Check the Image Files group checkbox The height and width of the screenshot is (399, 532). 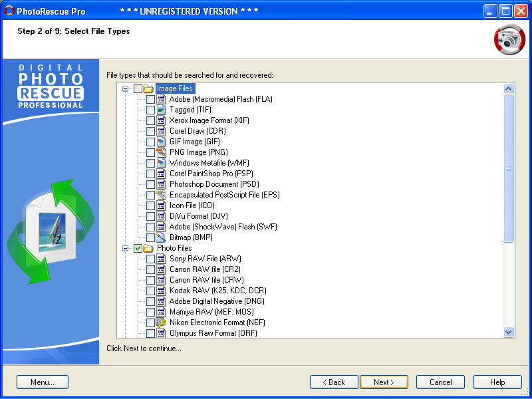coord(138,89)
